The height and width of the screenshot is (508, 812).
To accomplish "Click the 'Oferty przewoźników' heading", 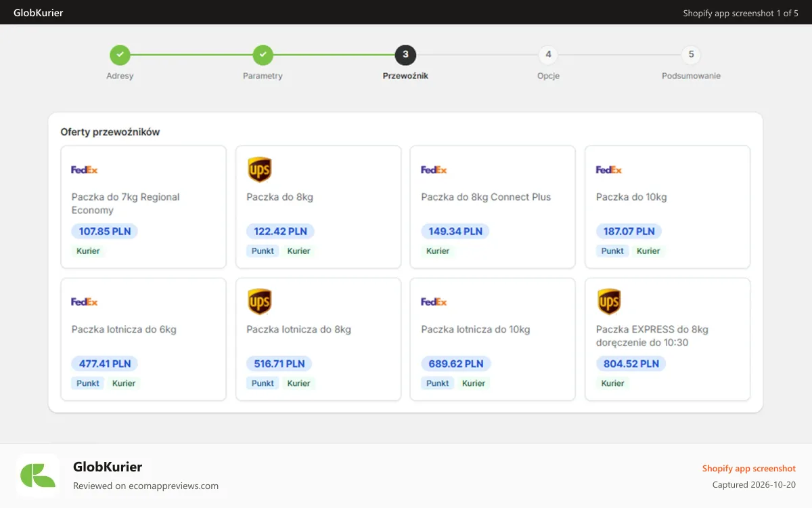I will click(110, 132).
